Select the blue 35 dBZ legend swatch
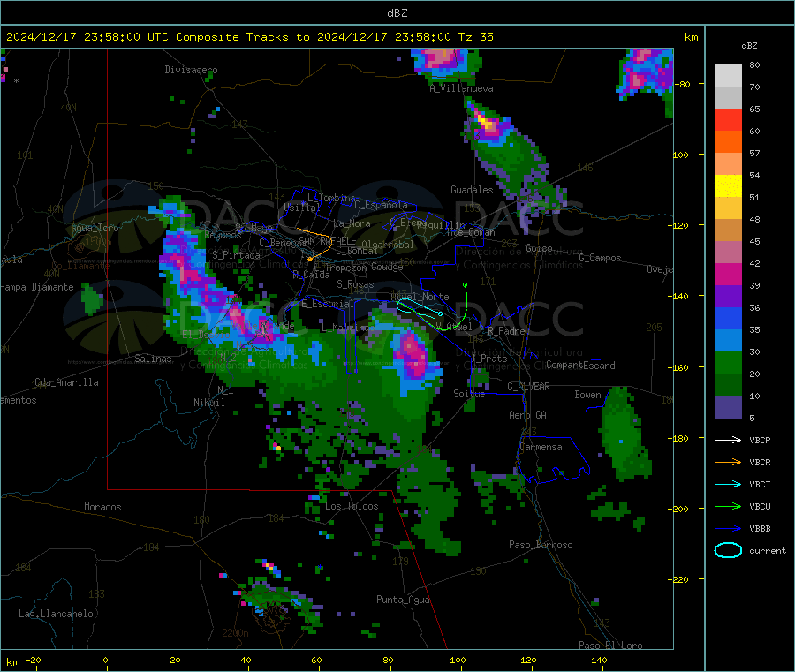This screenshot has width=795, height=672. 728,318
